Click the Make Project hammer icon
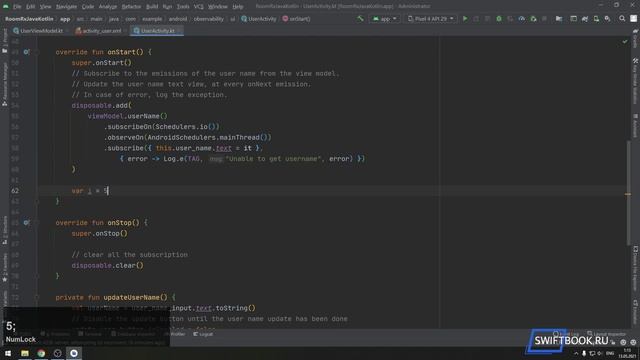Screen dimensions: 640x360 (x=360, y=19)
